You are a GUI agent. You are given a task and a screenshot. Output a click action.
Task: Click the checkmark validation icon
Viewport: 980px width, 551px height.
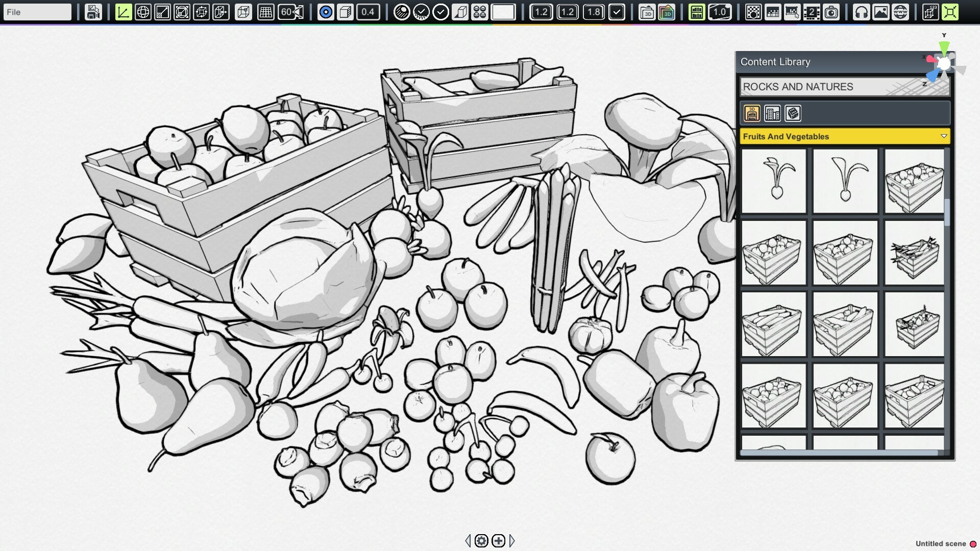pyautogui.click(x=441, y=11)
